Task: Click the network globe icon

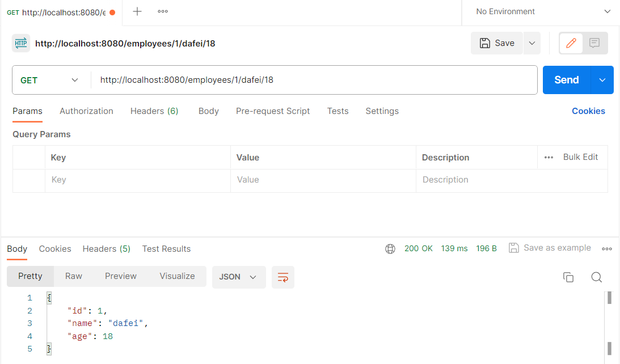Action: 390,248
